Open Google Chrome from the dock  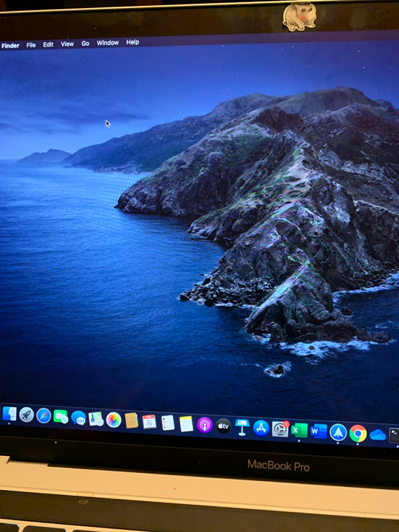[x=358, y=434]
